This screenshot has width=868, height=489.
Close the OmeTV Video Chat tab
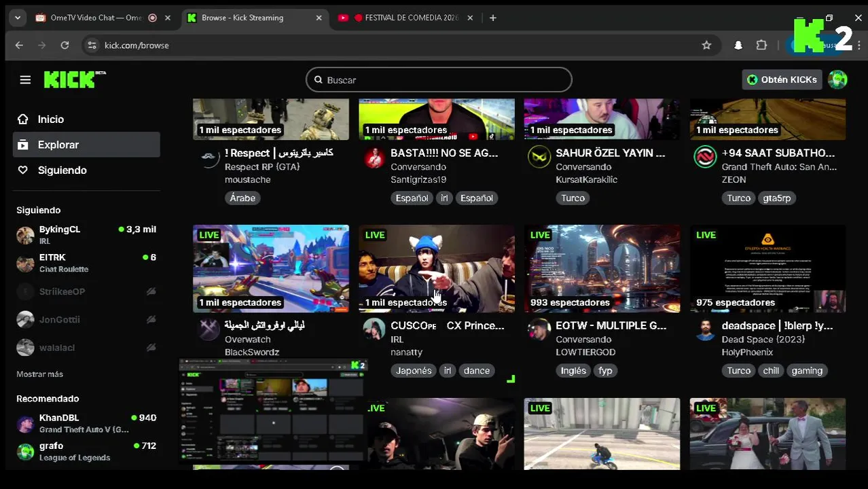pos(168,18)
